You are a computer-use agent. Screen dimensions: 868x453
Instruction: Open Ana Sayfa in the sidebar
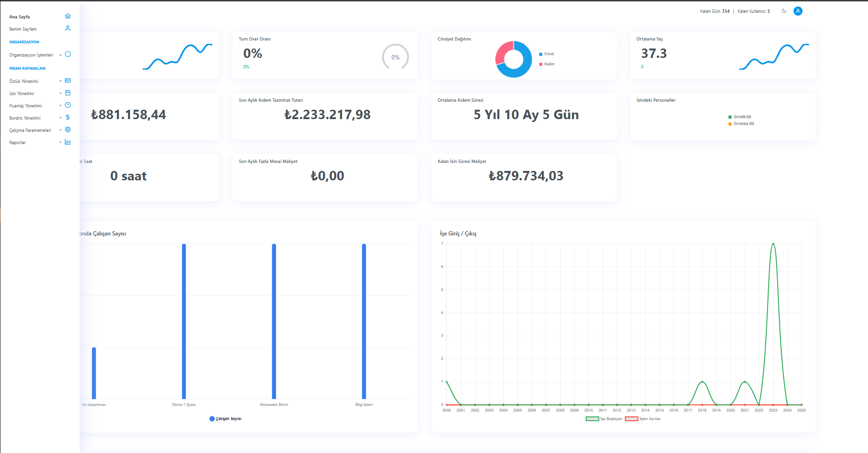20,17
